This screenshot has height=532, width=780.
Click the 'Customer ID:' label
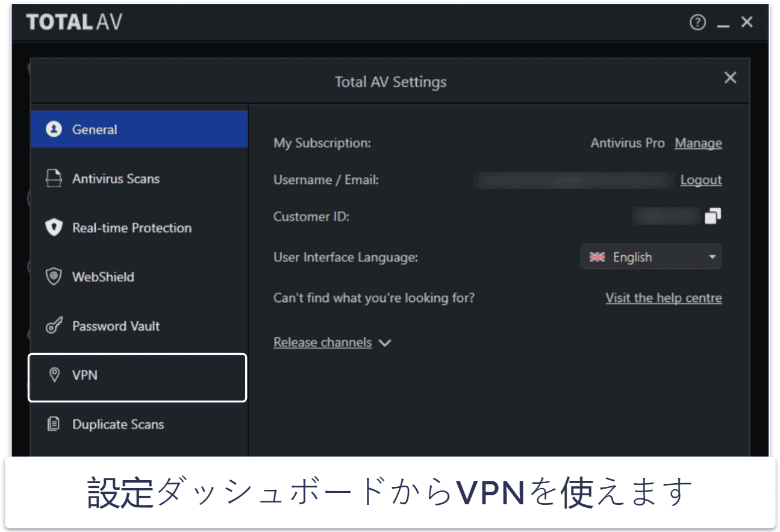[x=311, y=217]
